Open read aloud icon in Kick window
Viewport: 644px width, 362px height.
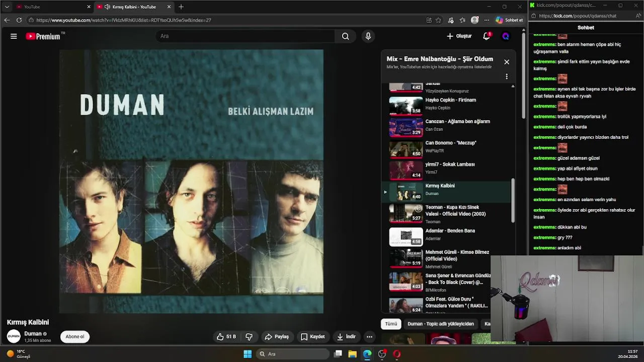[x=639, y=16]
